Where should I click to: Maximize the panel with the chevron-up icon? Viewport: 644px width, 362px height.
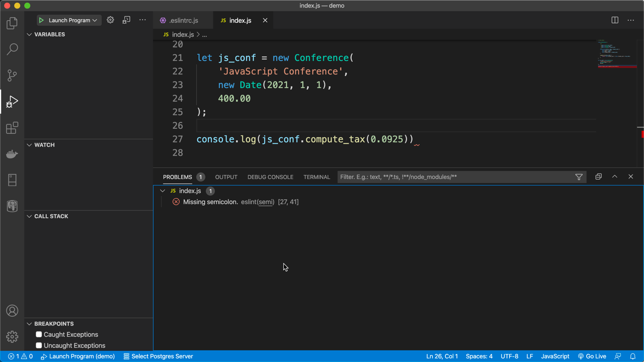click(614, 177)
